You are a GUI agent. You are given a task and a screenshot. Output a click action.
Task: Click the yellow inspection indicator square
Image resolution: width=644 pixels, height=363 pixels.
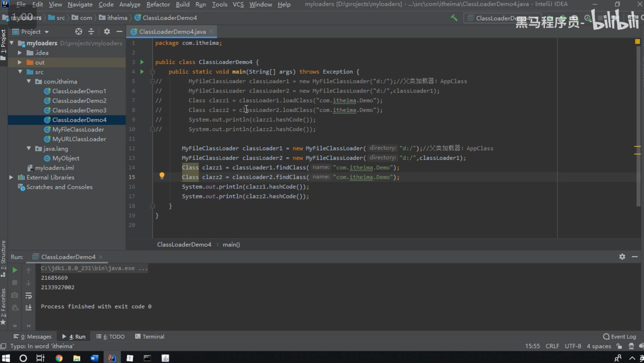point(637,41)
